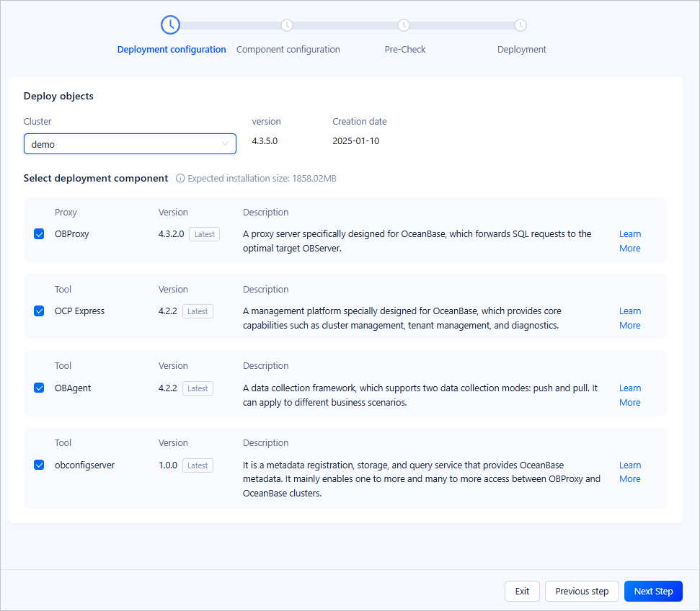Viewport: 700px width, 611px height.
Task: Click the Deployment step icon
Action: click(520, 25)
